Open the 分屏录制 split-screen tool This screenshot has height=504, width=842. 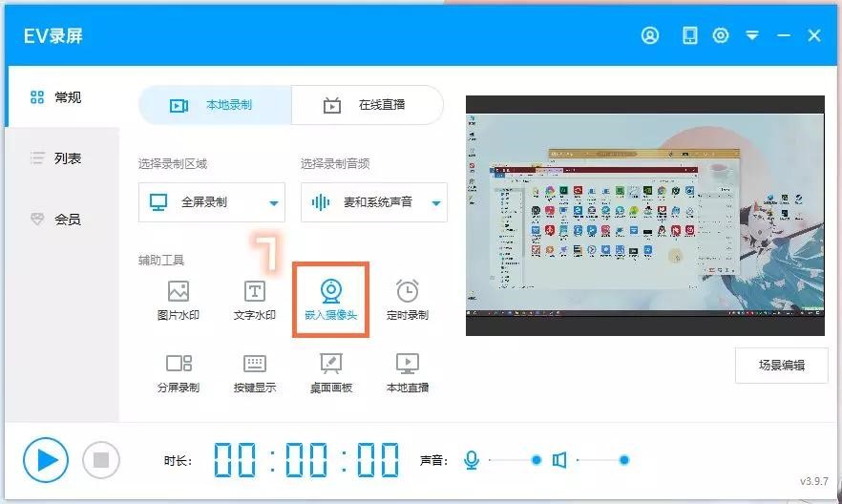pyautogui.click(x=179, y=373)
